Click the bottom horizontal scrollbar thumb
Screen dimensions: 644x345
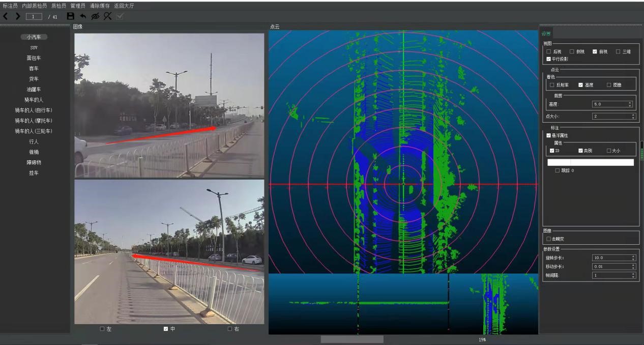tap(352, 339)
